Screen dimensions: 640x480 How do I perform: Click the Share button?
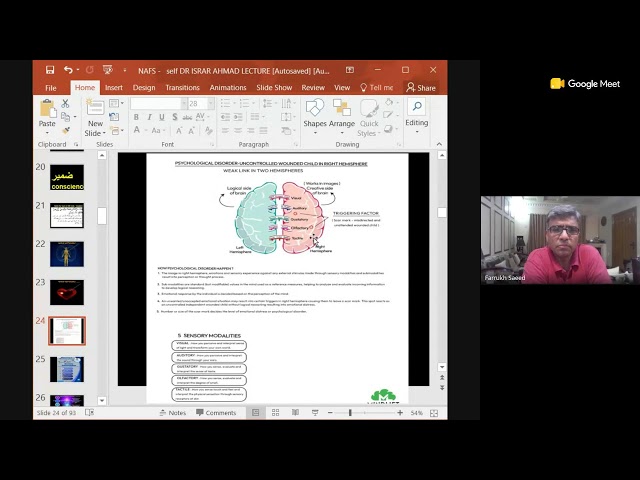[421, 87]
